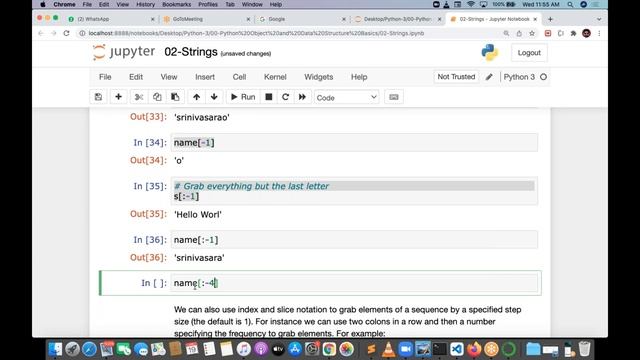Image resolution: width=640 pixels, height=360 pixels.
Task: Click the Wi-Fi icon in the menu bar
Action: 471,4
